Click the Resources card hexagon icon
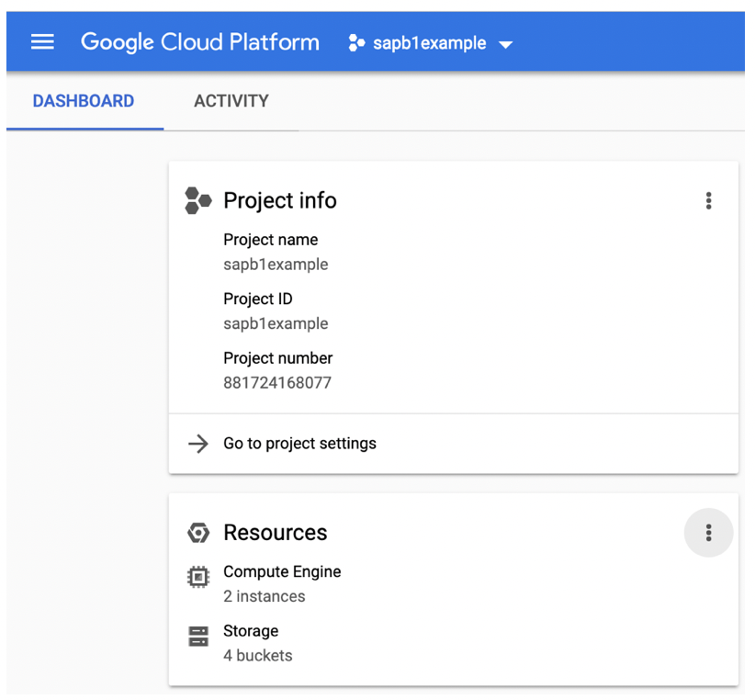Image resolution: width=755 pixels, height=700 pixels. point(197,533)
